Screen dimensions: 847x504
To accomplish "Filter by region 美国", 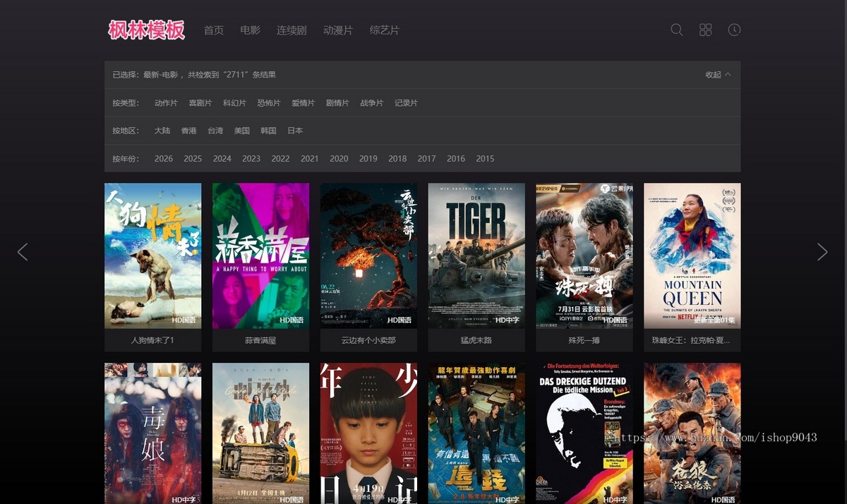I will (242, 131).
